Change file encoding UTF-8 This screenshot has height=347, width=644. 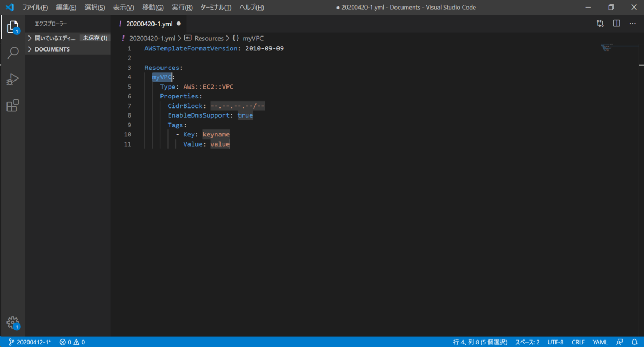click(555, 342)
